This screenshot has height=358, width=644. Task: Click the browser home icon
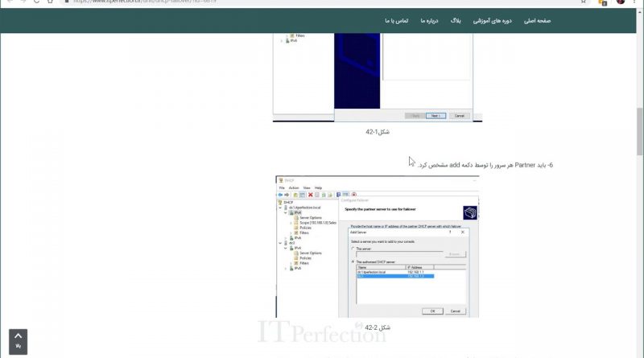(x=50, y=2)
